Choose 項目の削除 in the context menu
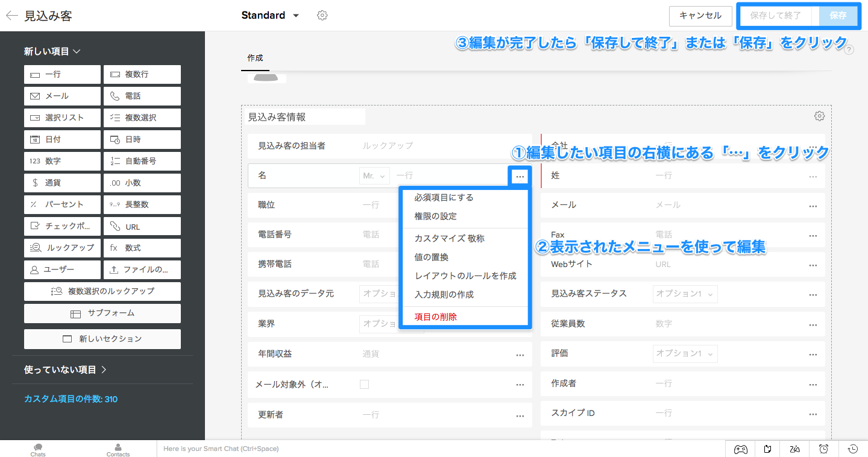The image size is (868, 457). pos(435,317)
